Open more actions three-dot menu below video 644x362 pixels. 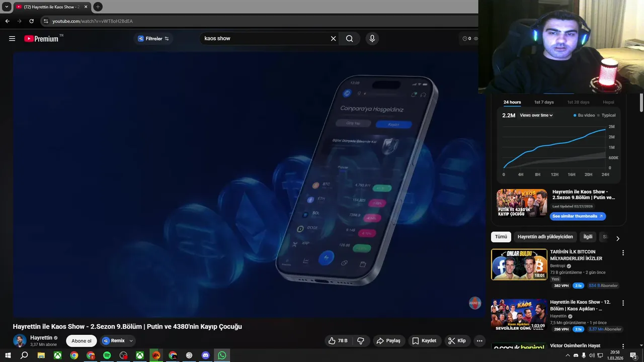[479, 340]
